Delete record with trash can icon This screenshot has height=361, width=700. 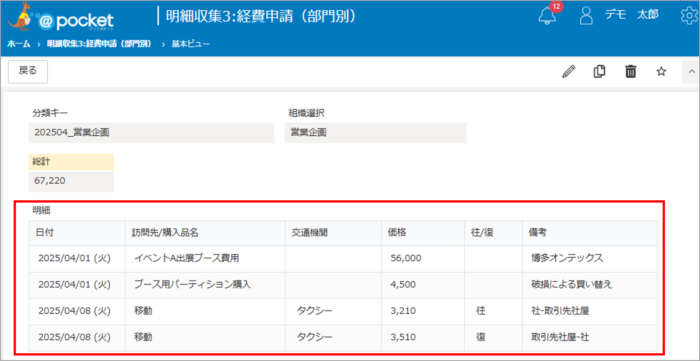pyautogui.click(x=630, y=71)
